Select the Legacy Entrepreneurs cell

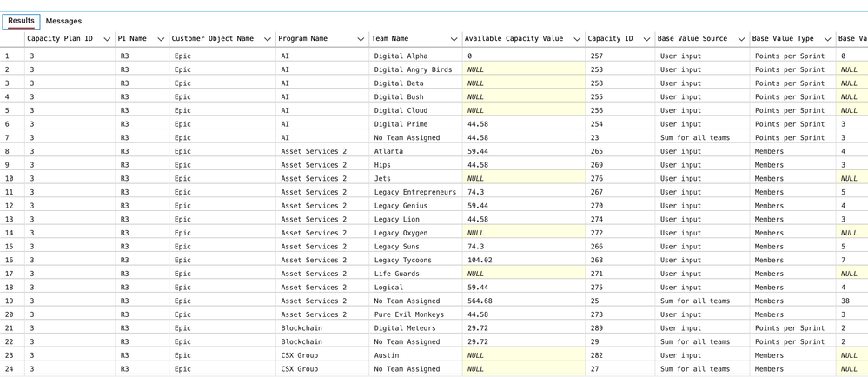415,192
